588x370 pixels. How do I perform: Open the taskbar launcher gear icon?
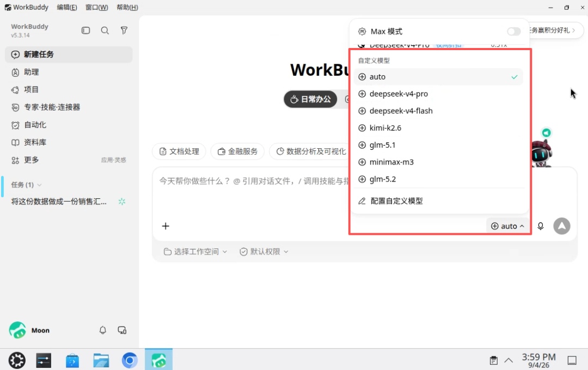17,360
